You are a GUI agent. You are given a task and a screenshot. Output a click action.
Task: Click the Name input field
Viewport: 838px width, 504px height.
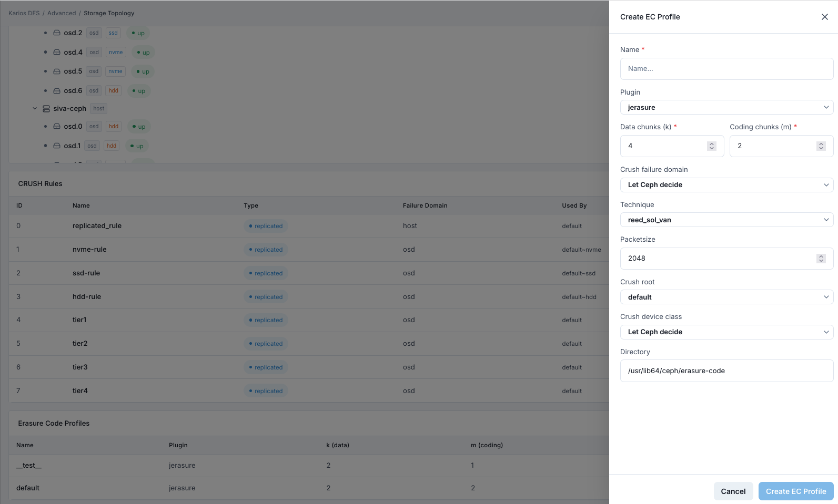726,69
